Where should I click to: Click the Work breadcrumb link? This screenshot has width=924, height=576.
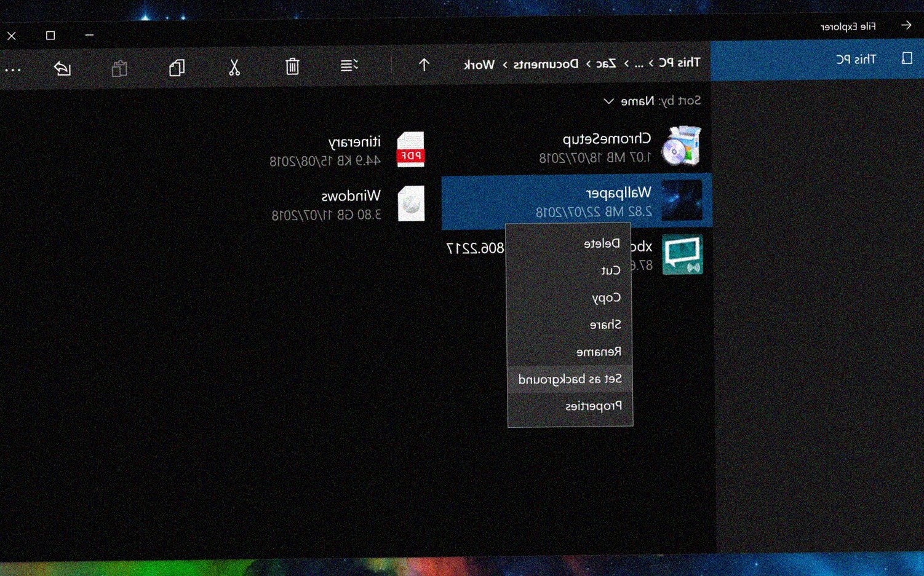click(x=479, y=65)
